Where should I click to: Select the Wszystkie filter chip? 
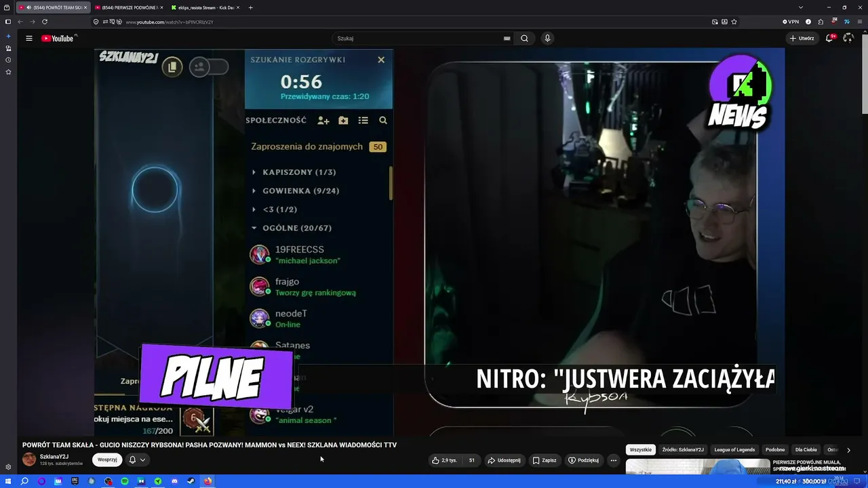pos(641,450)
